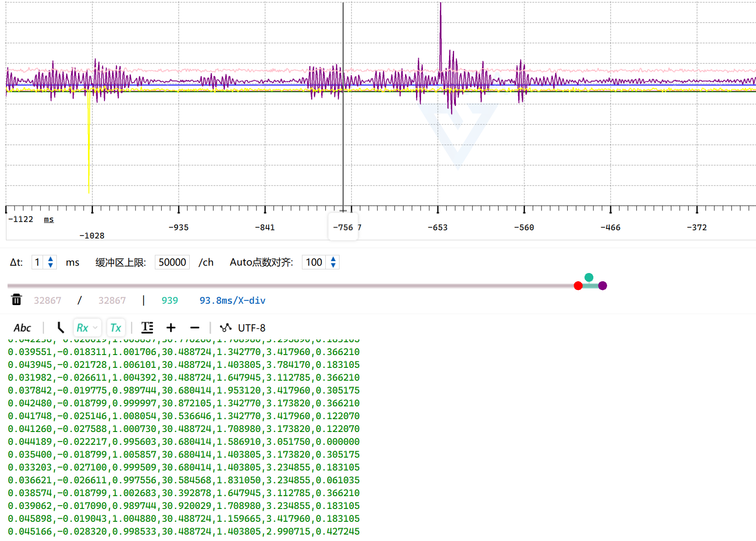Image resolution: width=756 pixels, height=541 pixels.
Task: Click the data row starting with 0.041260
Action: pos(184,429)
